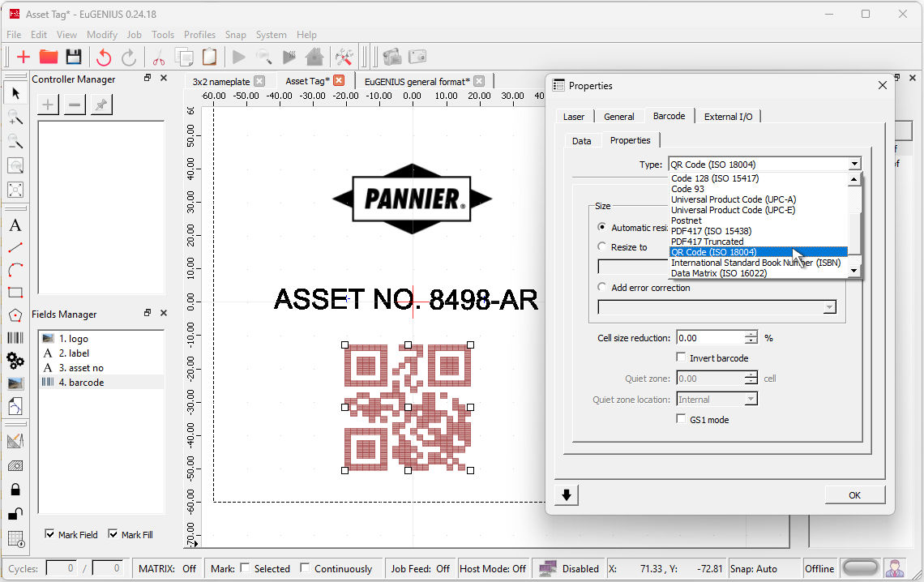This screenshot has height=582, width=924.
Task: Open the error correction level dropdown
Action: click(829, 307)
